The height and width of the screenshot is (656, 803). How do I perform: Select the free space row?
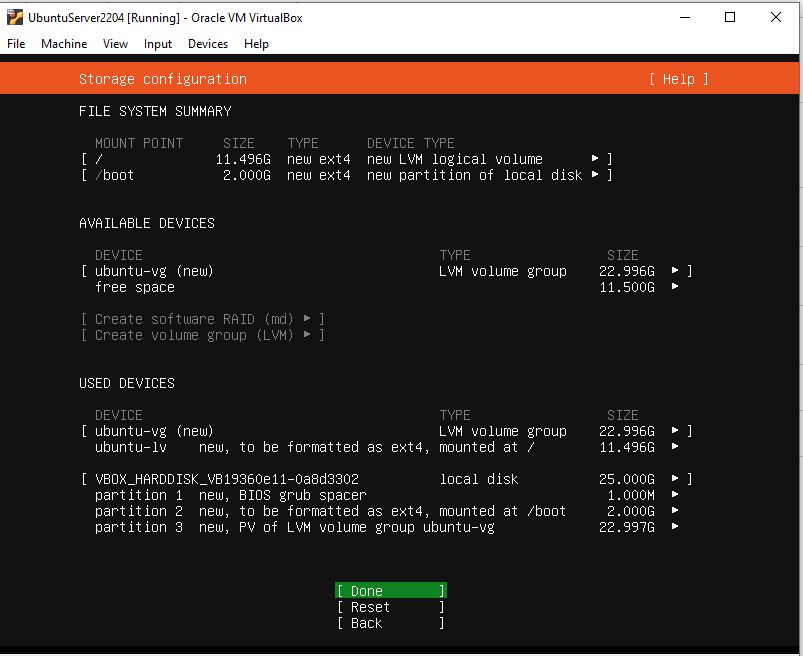(387, 287)
